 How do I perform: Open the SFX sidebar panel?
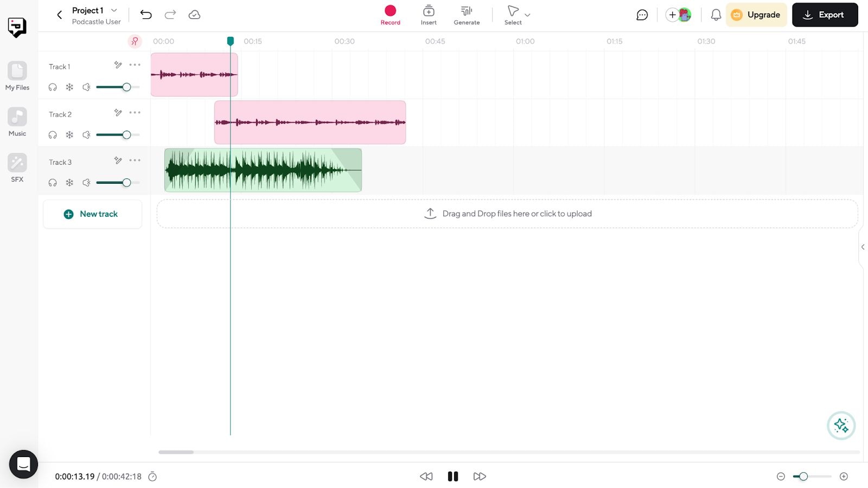pos(17,168)
